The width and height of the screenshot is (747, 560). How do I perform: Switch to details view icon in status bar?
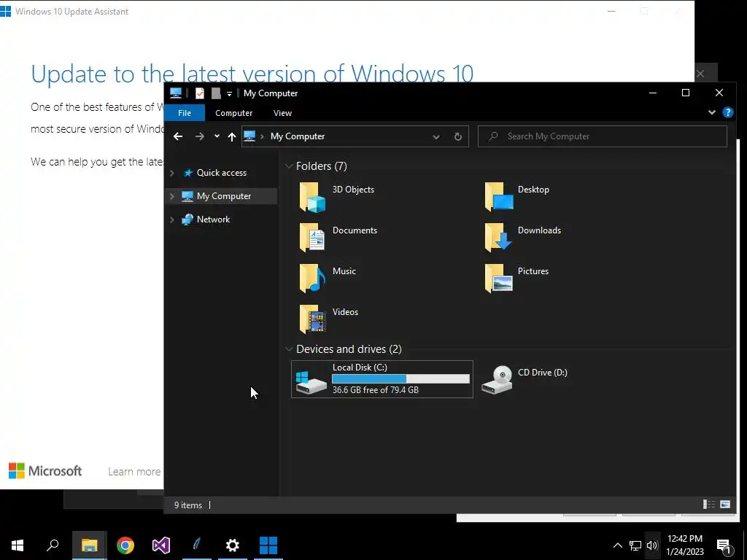click(x=709, y=505)
